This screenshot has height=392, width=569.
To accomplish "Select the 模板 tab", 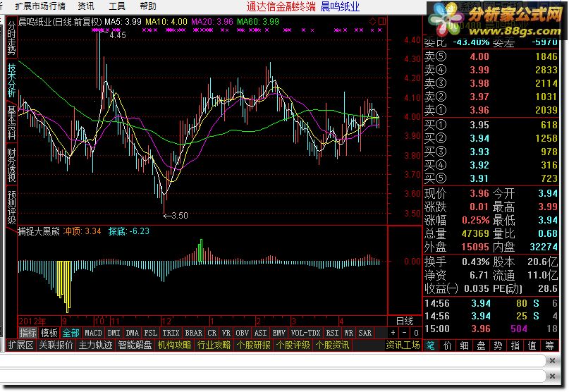I will point(49,333).
